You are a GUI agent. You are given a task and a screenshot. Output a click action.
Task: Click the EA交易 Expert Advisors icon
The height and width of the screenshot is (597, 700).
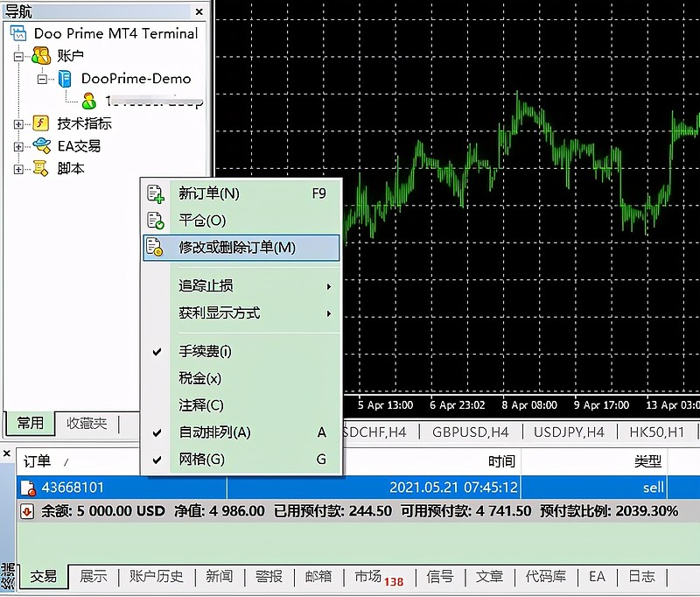coord(41,146)
